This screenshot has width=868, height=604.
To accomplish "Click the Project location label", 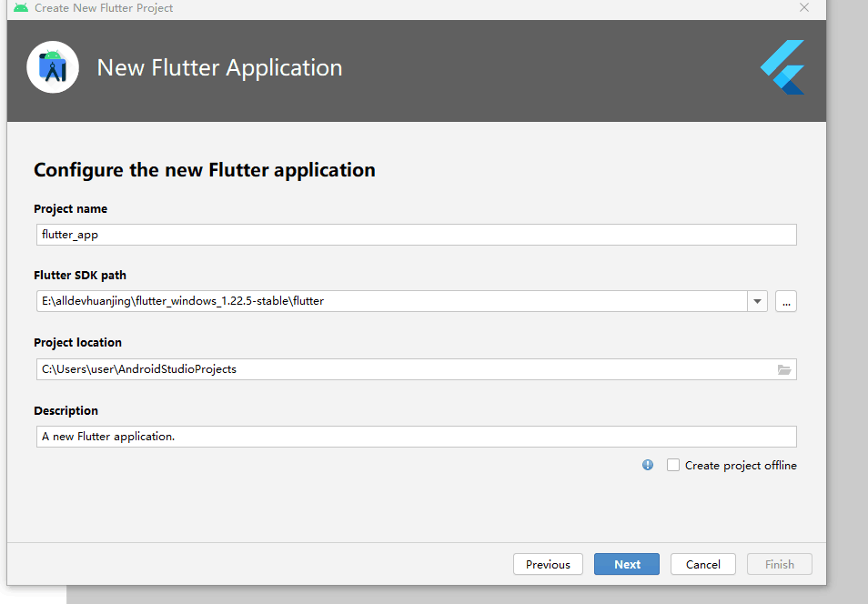I will (77, 343).
